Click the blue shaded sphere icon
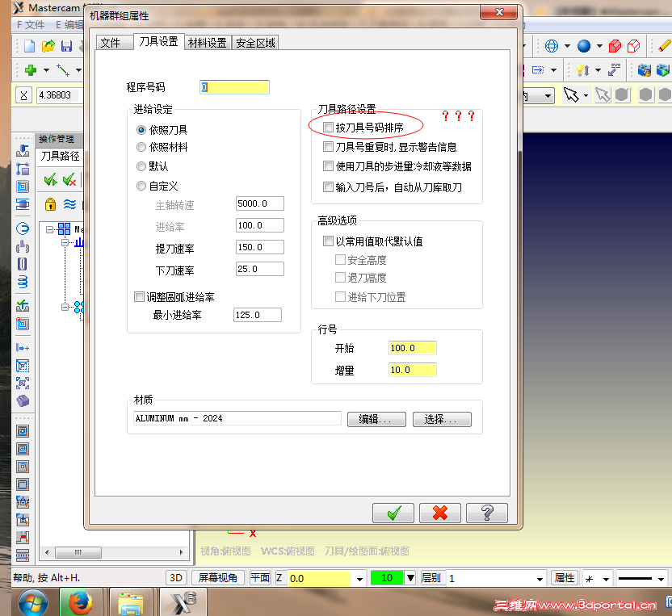 tap(584, 46)
